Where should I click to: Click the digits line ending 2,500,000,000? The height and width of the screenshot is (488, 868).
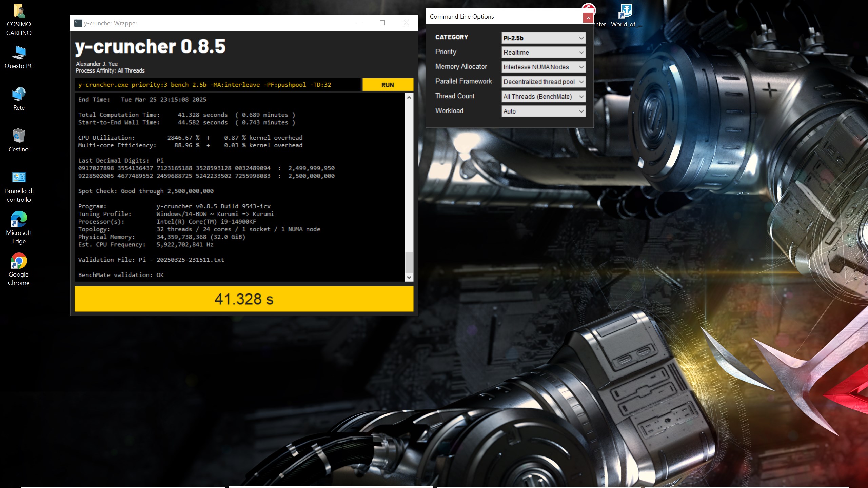point(206,176)
